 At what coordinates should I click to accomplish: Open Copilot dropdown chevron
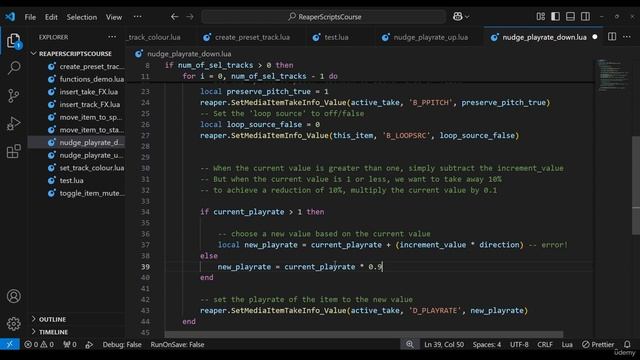(467, 17)
